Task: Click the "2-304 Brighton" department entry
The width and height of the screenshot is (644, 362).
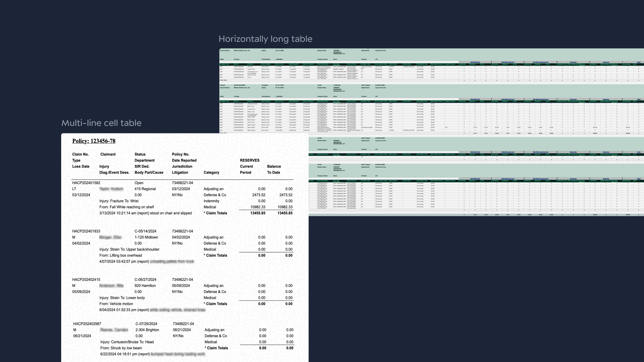Action: pos(147,330)
